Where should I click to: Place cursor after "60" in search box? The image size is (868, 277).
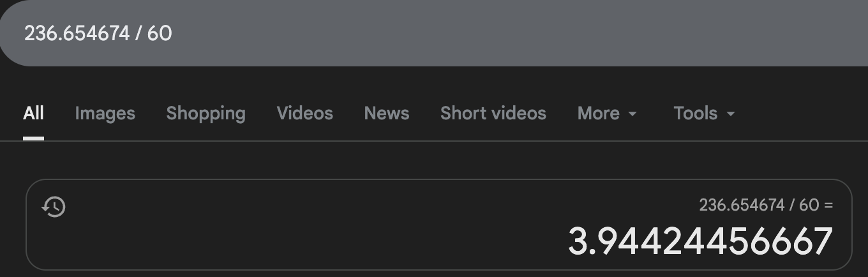coord(172,33)
